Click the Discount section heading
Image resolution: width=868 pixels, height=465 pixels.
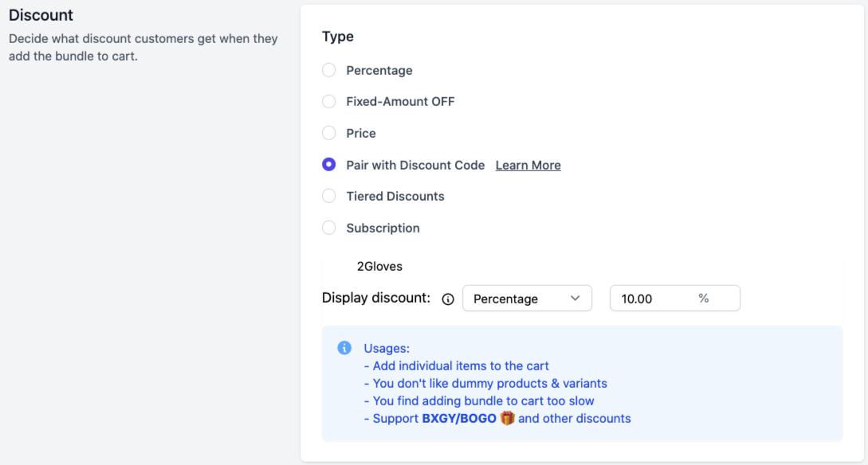(x=41, y=15)
